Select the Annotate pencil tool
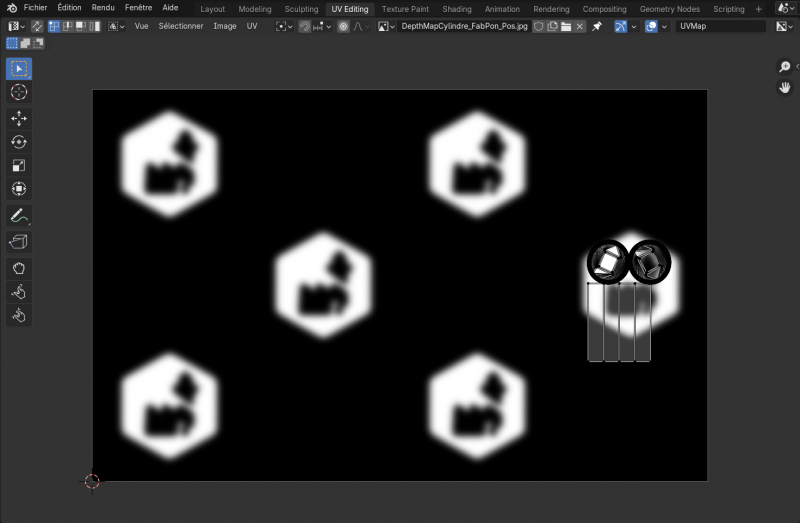Image resolution: width=800 pixels, height=523 pixels. click(x=19, y=215)
